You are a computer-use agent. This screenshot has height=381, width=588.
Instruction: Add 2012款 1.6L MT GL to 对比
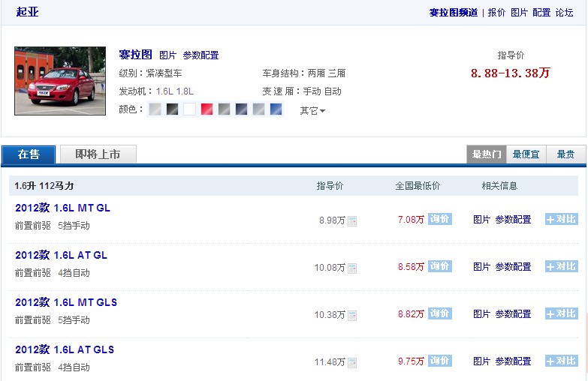tap(562, 219)
